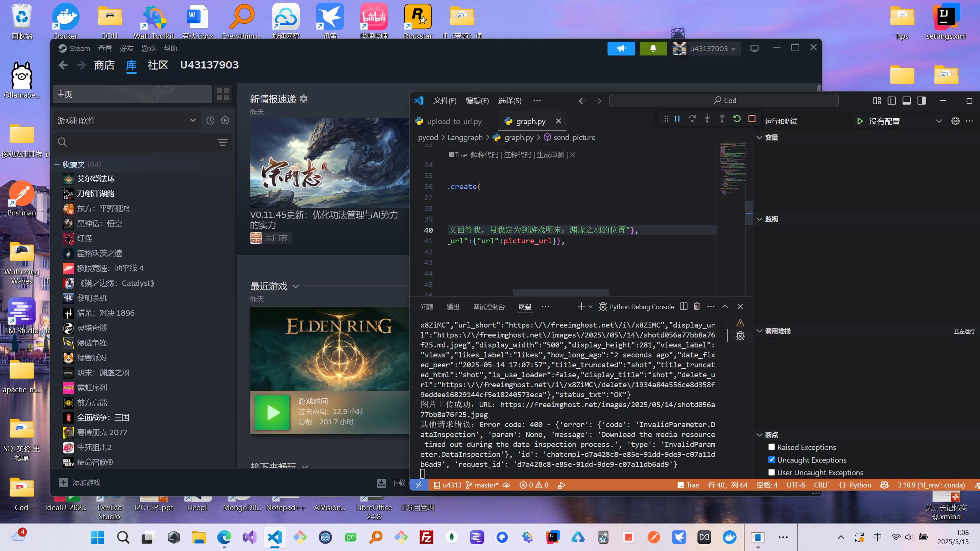The width and height of the screenshot is (980, 551).
Task: Click the debug Step Into icon
Action: click(x=707, y=119)
